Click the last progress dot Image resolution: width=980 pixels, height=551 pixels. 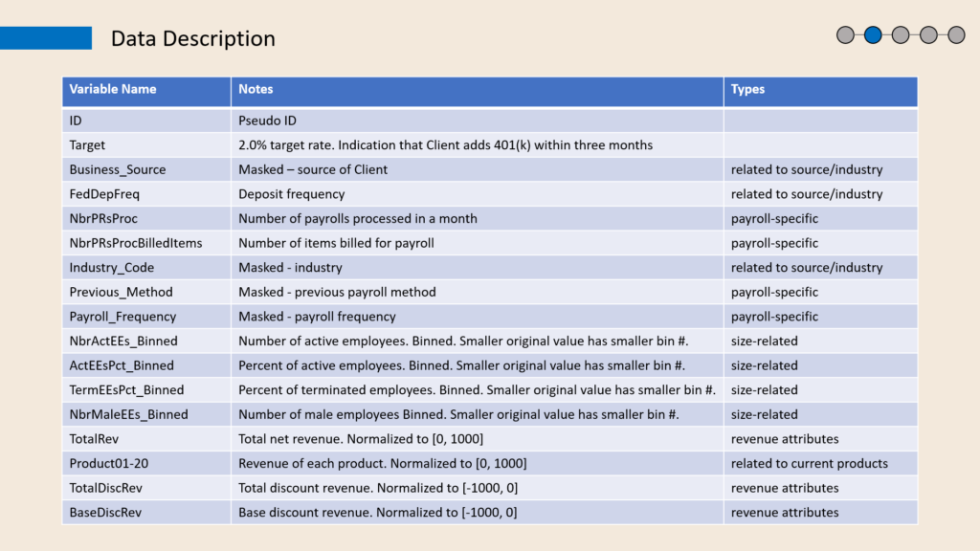tap(956, 35)
